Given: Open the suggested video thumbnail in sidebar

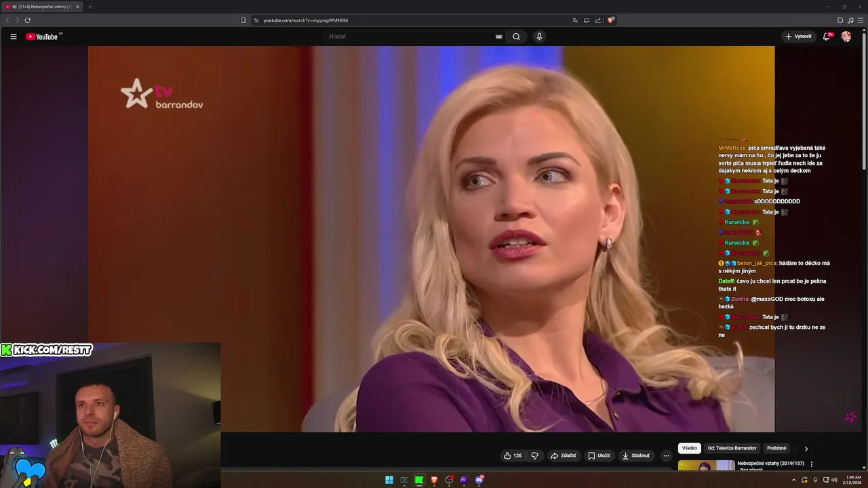Looking at the screenshot, I should (x=706, y=466).
